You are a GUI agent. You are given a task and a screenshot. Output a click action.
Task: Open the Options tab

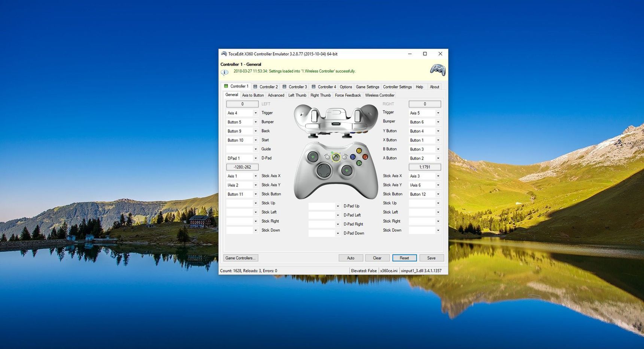pyautogui.click(x=346, y=87)
